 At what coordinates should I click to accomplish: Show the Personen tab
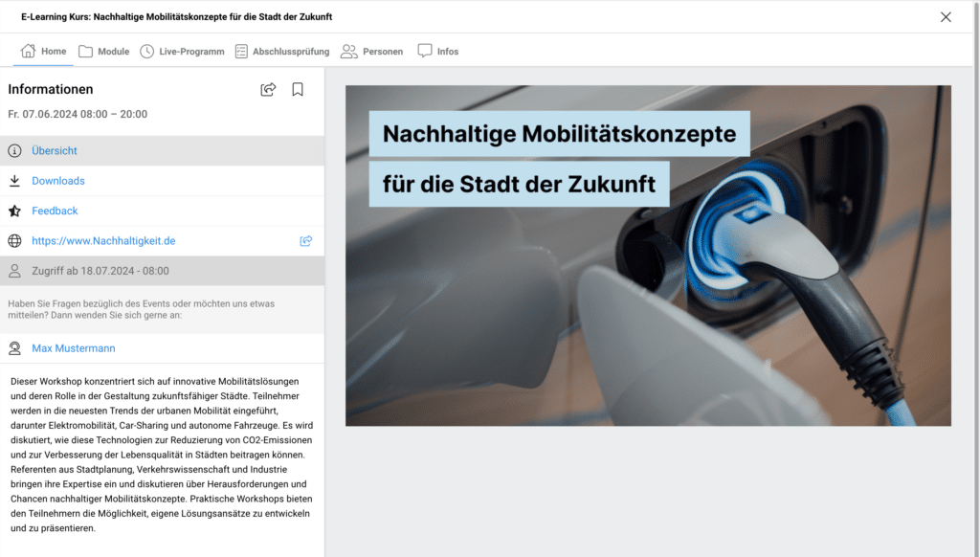[372, 52]
